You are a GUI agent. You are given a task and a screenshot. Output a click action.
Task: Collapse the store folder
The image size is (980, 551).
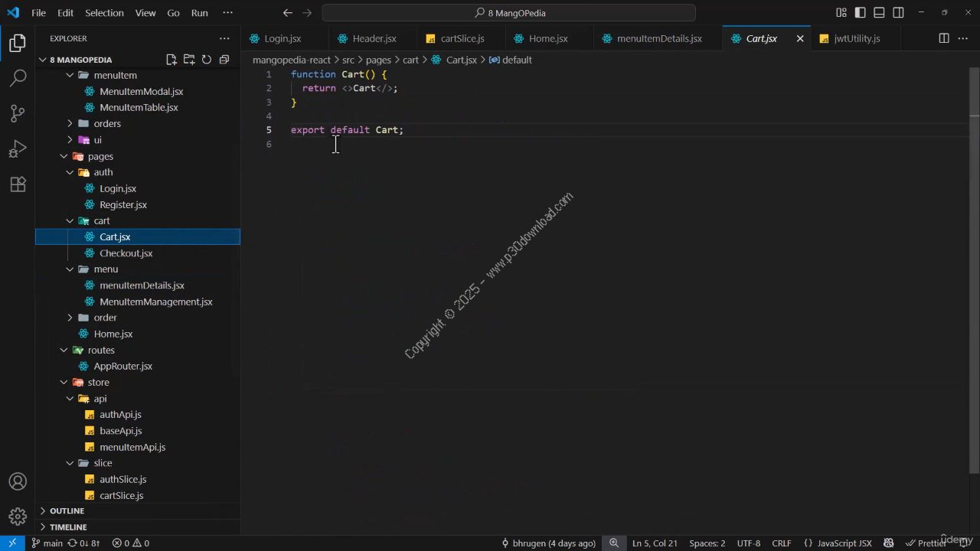pyautogui.click(x=98, y=382)
